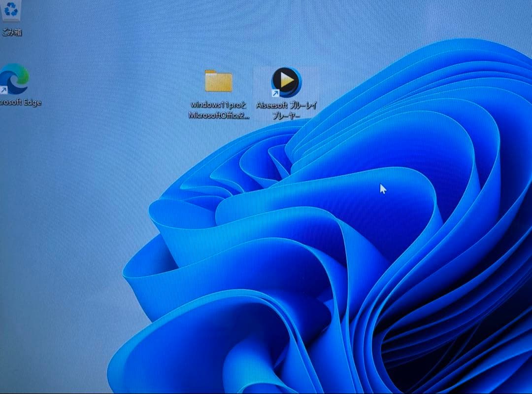Click the Microsoft Edge label text
Viewport: 532px width, 394px height.
click(x=21, y=103)
